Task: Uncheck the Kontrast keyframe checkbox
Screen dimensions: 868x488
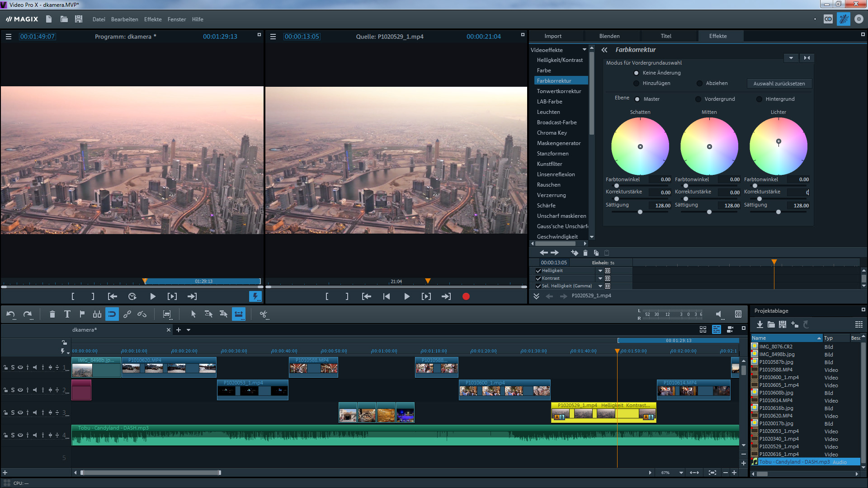Action: pyautogui.click(x=538, y=278)
